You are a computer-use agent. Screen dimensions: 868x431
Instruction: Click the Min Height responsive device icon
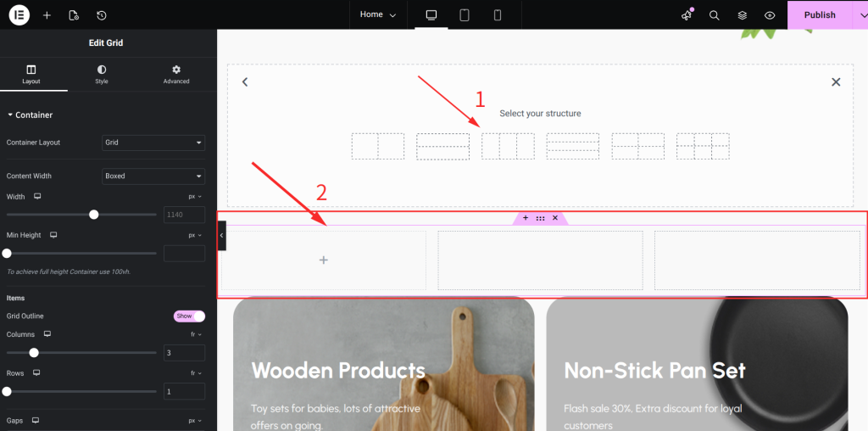53,235
